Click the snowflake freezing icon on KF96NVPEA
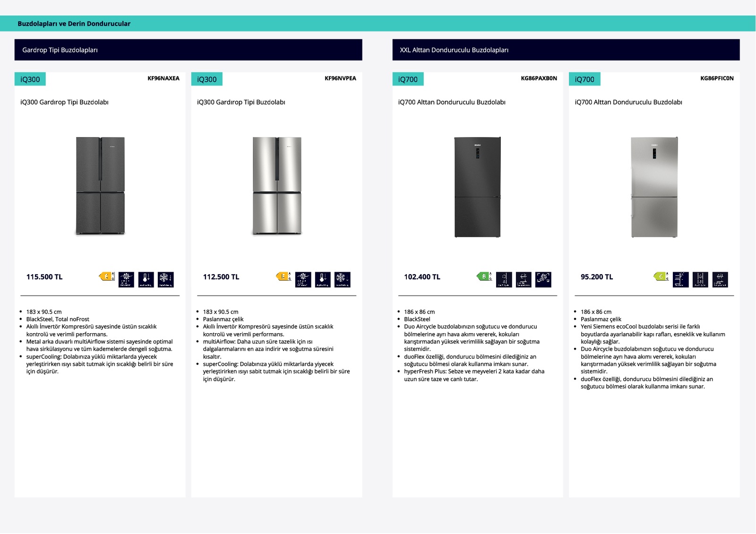The image size is (756, 534). 343,279
